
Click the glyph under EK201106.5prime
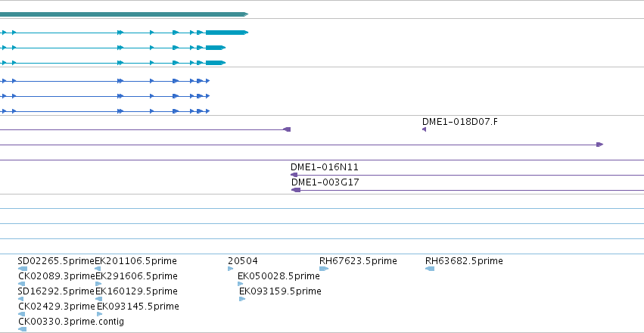click(x=98, y=269)
